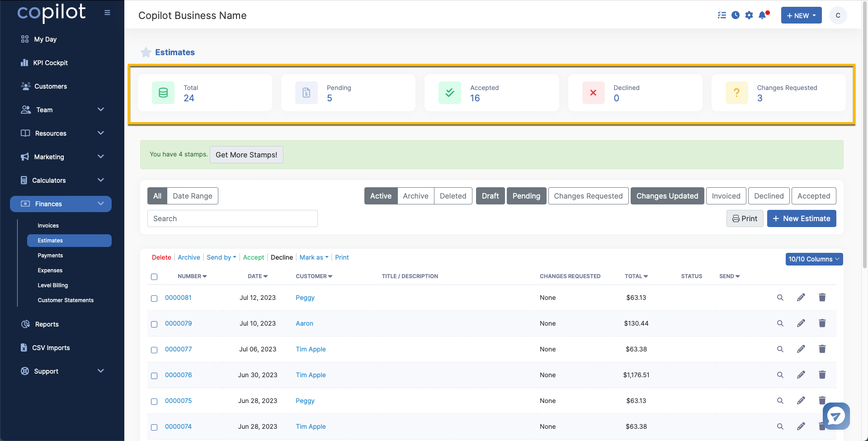
Task: Click the Accepted checkmark icon
Action: coord(450,93)
